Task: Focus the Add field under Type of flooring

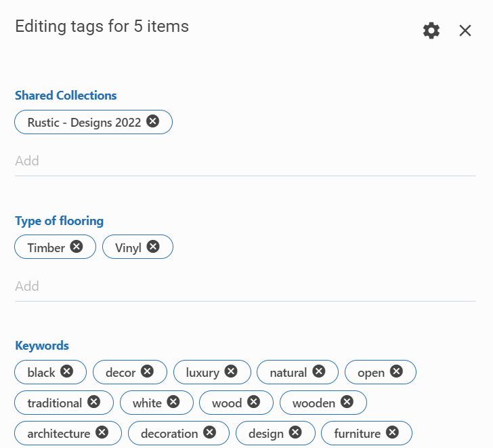Action: tap(244, 287)
